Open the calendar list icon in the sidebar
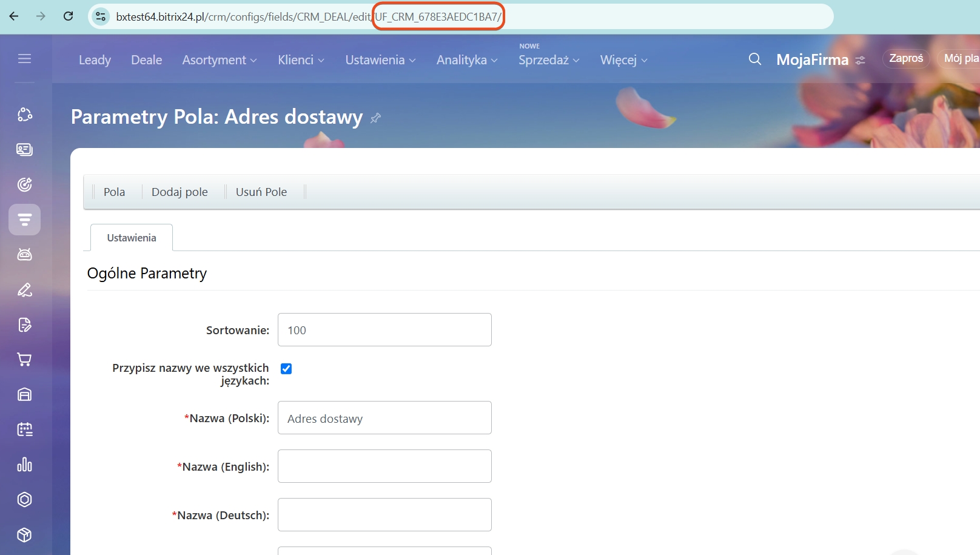980x555 pixels. (24, 429)
